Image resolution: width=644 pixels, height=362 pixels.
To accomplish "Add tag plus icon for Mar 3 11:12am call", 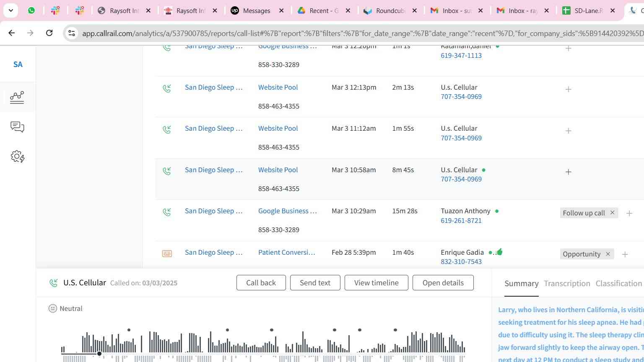I will (569, 131).
